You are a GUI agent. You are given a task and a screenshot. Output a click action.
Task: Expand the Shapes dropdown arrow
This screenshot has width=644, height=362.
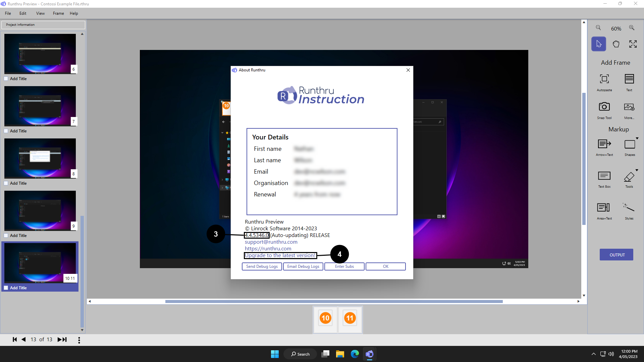(x=637, y=138)
